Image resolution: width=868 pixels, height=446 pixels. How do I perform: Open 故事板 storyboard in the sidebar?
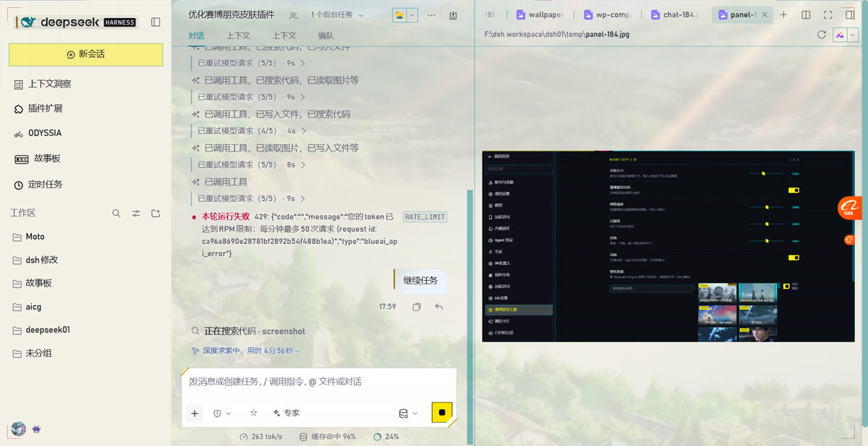[x=38, y=159]
